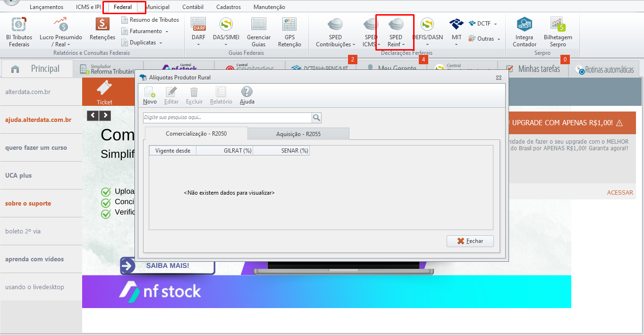Open Lucro Presumido / Real menu
This screenshot has height=335, width=644.
60,32
